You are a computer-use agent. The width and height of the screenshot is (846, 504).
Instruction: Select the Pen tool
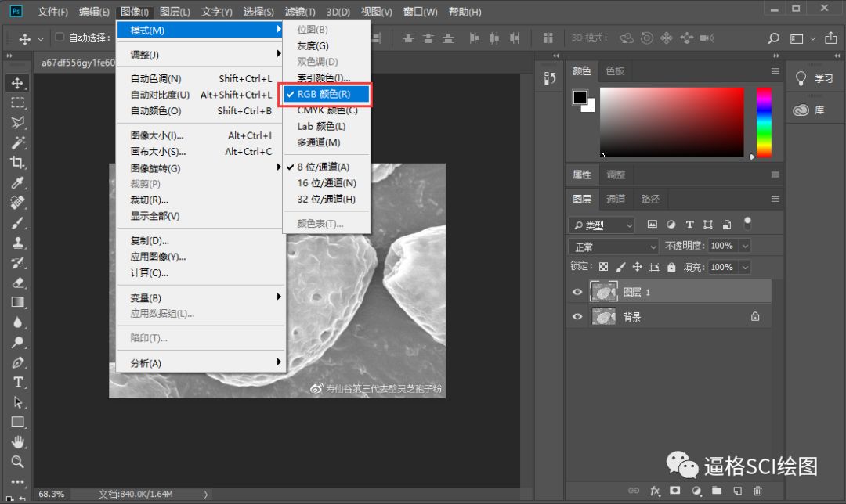pyautogui.click(x=17, y=362)
